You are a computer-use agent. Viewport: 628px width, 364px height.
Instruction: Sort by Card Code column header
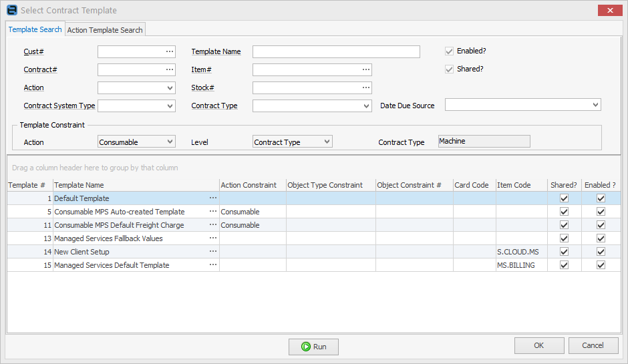pyautogui.click(x=474, y=185)
